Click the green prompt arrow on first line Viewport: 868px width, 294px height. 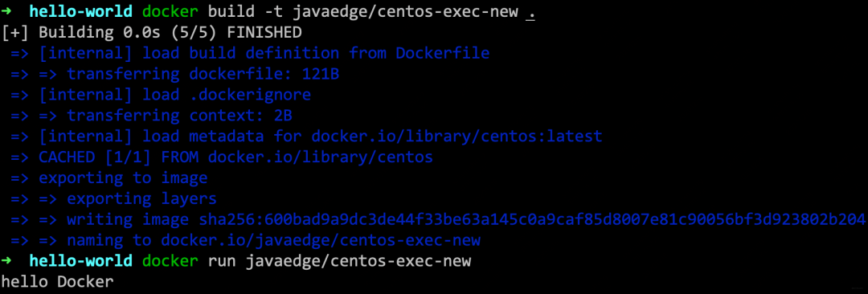(x=6, y=11)
